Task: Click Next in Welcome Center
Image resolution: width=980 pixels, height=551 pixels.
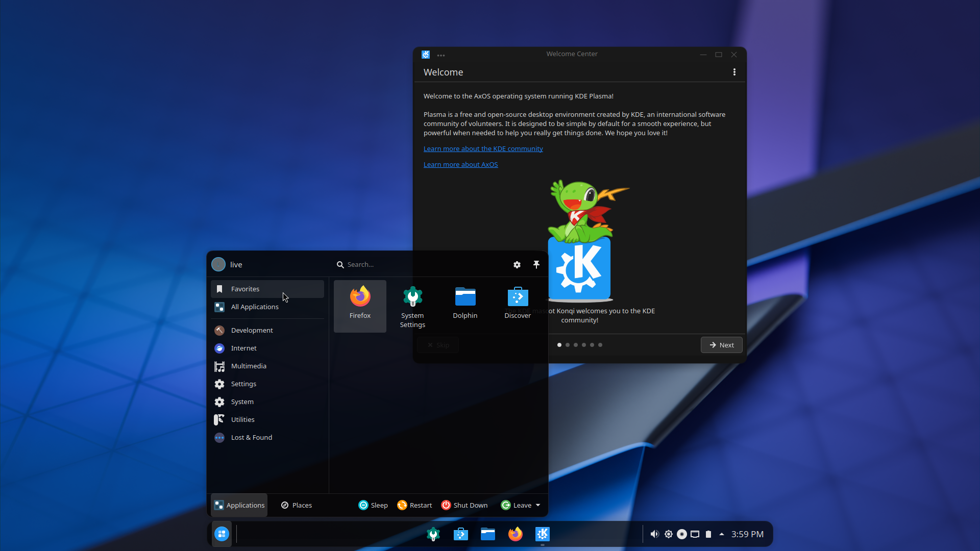Action: tap(721, 345)
